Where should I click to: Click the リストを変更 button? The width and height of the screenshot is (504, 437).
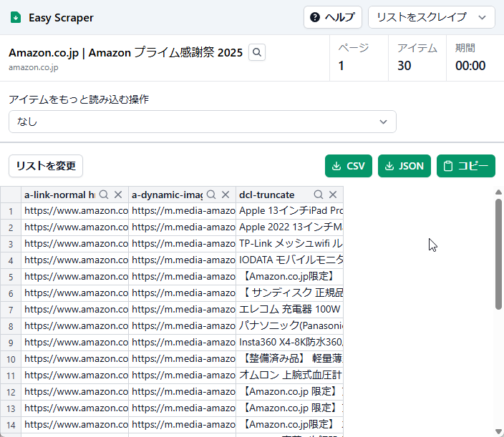point(46,166)
